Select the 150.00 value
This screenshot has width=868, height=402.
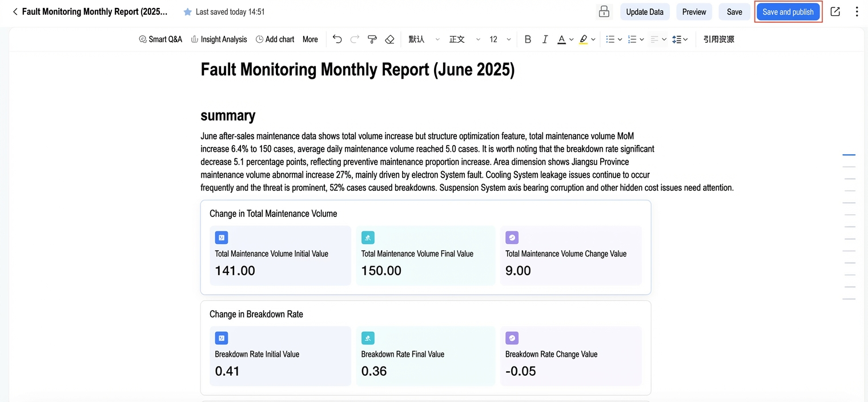[381, 271]
